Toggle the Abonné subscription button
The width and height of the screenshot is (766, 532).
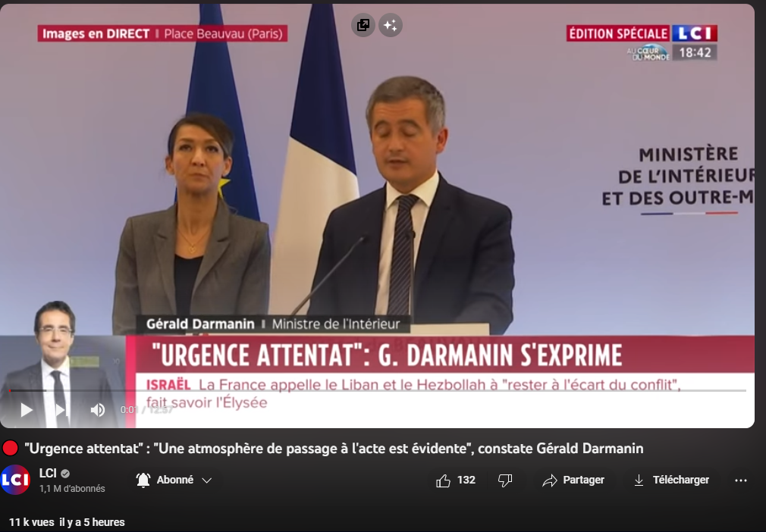click(x=174, y=480)
